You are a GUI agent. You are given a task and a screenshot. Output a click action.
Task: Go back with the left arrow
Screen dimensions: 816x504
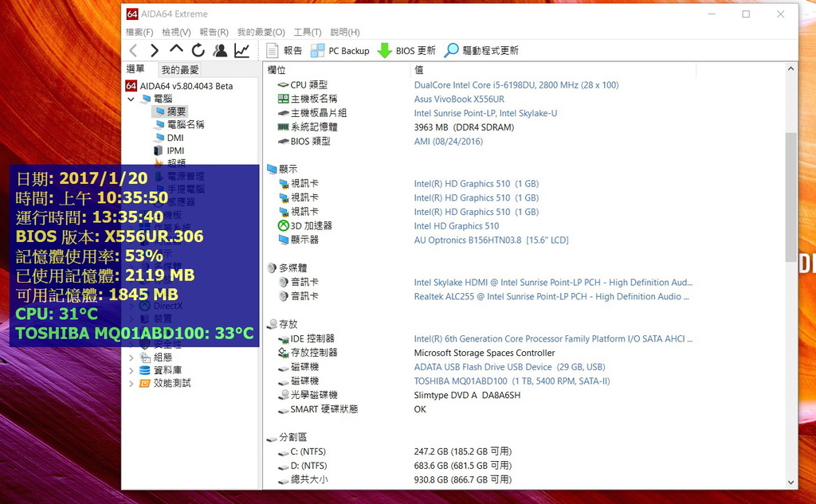click(x=133, y=50)
